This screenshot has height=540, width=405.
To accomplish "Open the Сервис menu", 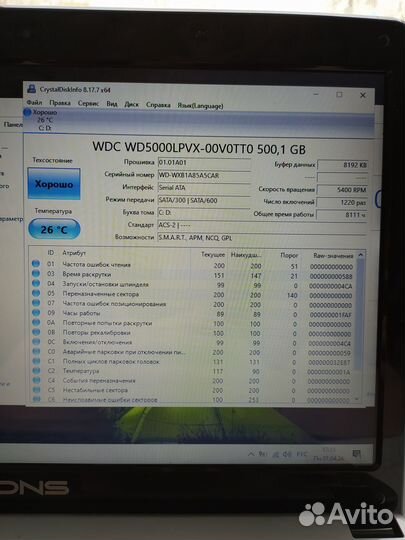I will coord(88,103).
